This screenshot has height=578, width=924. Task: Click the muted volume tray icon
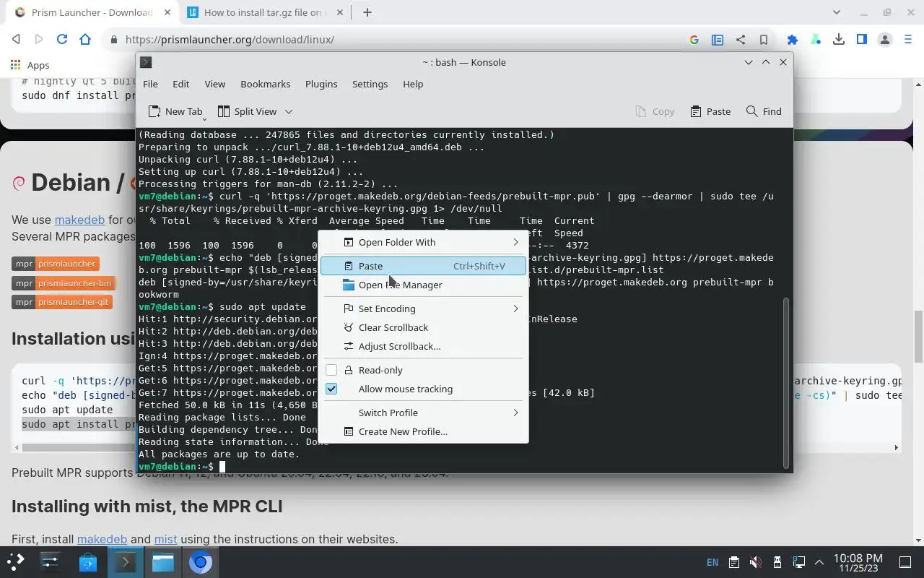click(755, 562)
